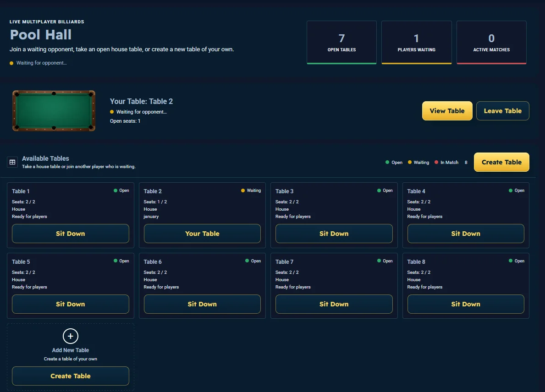Click Your Table button on Table 2
The image size is (545, 392).
tap(202, 234)
